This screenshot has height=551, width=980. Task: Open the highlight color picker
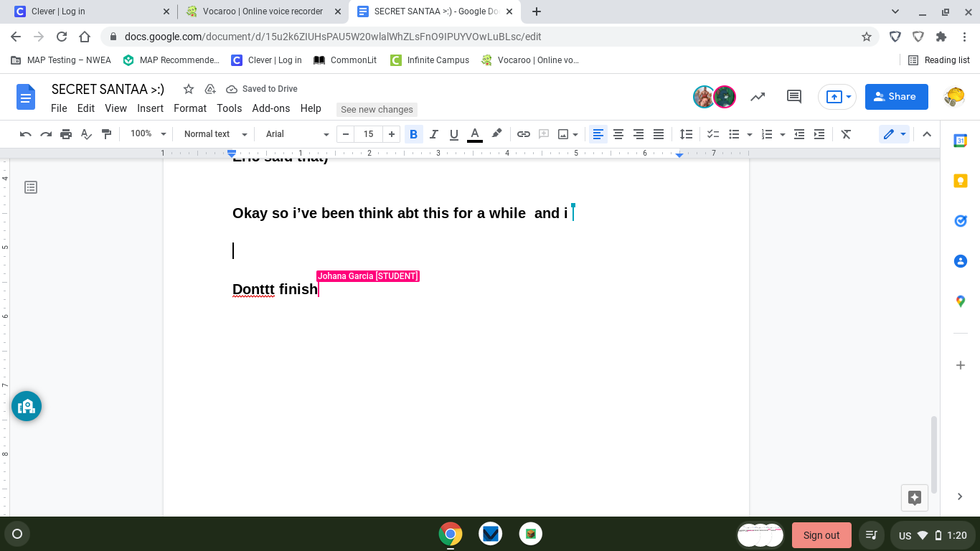tap(496, 134)
